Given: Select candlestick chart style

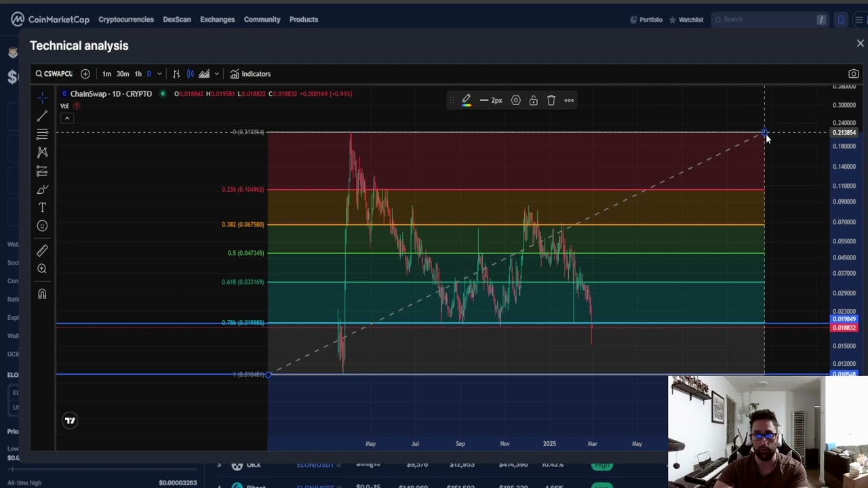Looking at the screenshot, I should 191,74.
